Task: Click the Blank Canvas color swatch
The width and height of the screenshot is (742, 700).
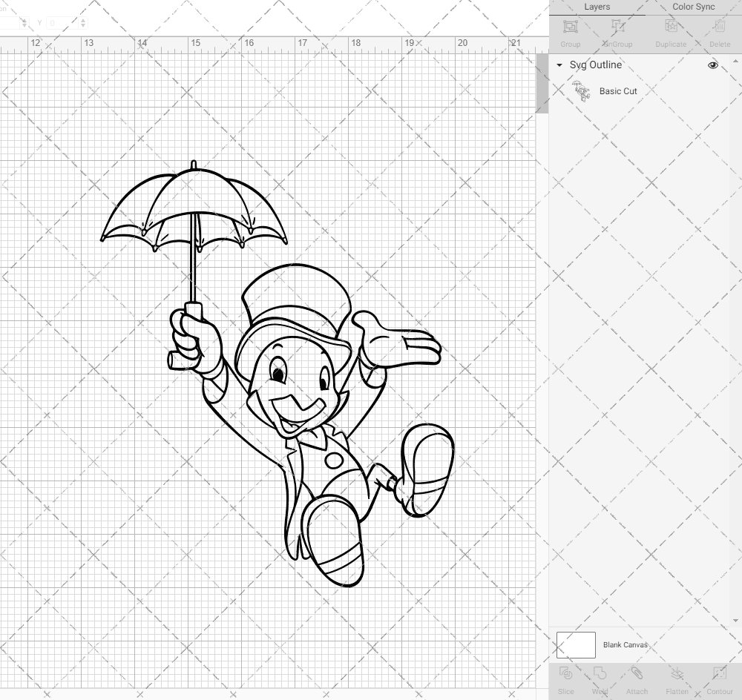Action: [575, 644]
